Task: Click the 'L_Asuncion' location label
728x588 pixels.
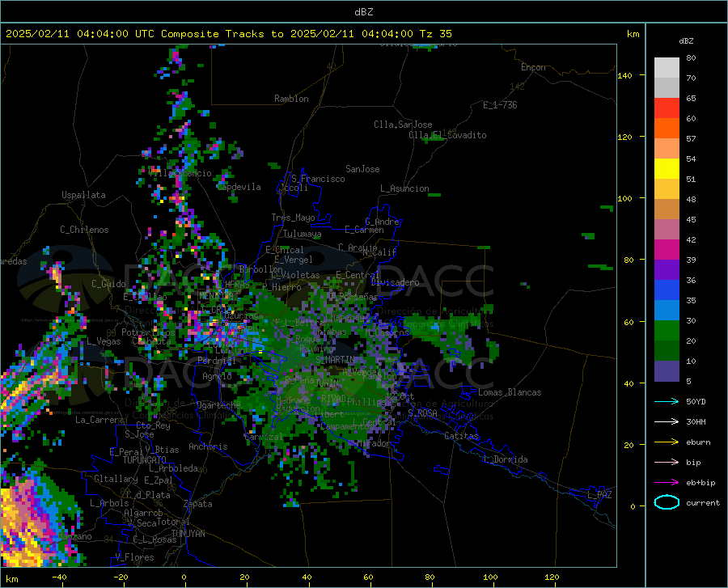Action: click(404, 188)
